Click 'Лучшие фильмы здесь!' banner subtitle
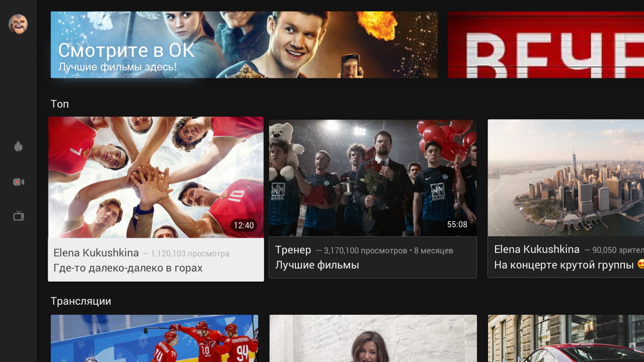Image resolution: width=644 pixels, height=362 pixels. point(118,67)
